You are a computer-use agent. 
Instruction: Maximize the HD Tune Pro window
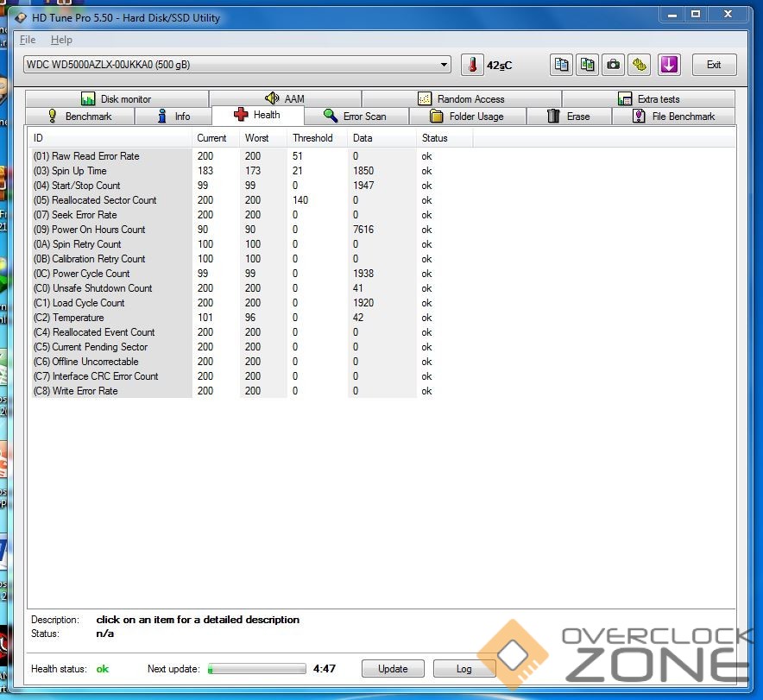(x=696, y=14)
